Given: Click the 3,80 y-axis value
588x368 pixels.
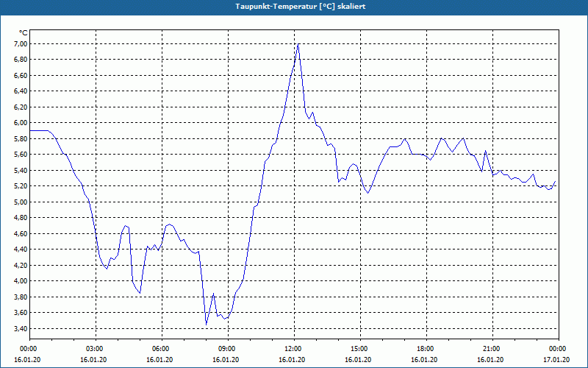Looking at the screenshot, I should click(22, 297).
